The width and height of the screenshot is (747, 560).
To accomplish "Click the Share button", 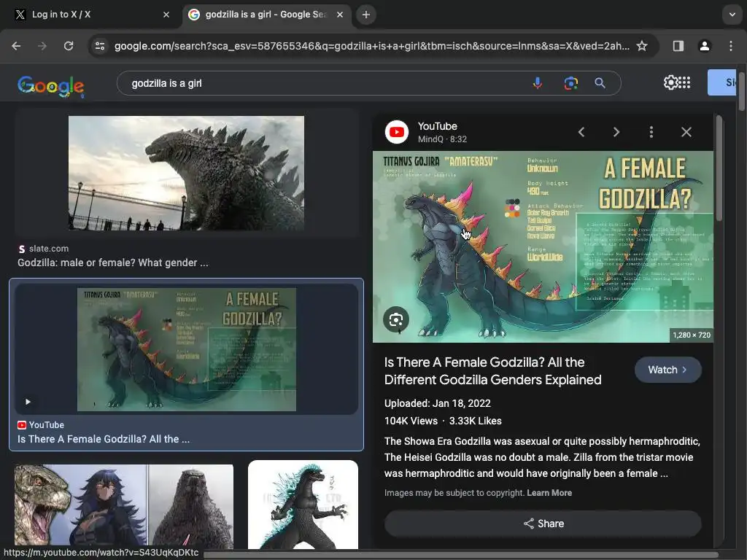I will pyautogui.click(x=543, y=524).
